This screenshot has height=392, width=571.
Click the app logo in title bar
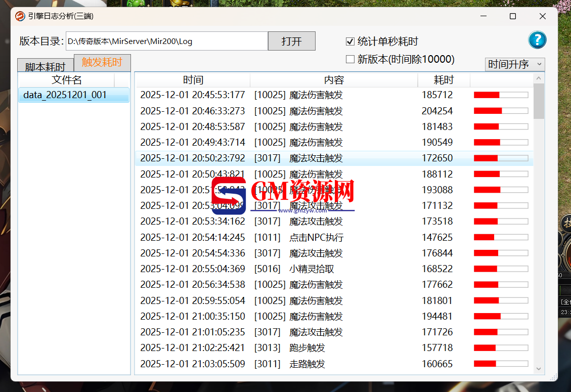20,16
